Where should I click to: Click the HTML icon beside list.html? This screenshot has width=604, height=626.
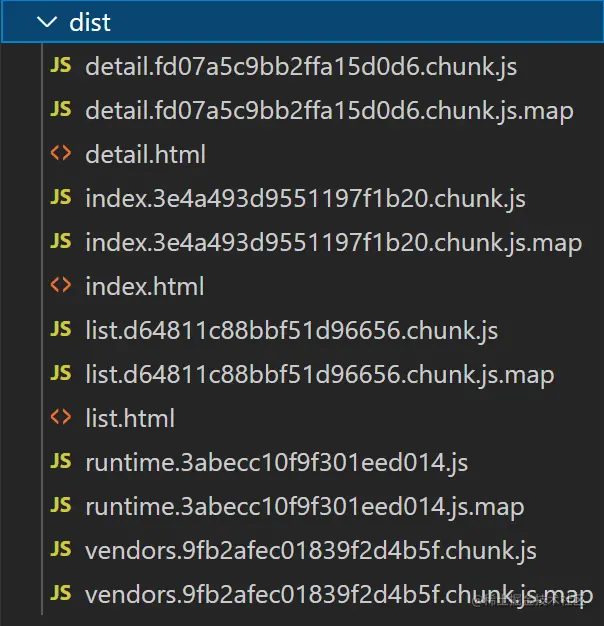click(61, 417)
